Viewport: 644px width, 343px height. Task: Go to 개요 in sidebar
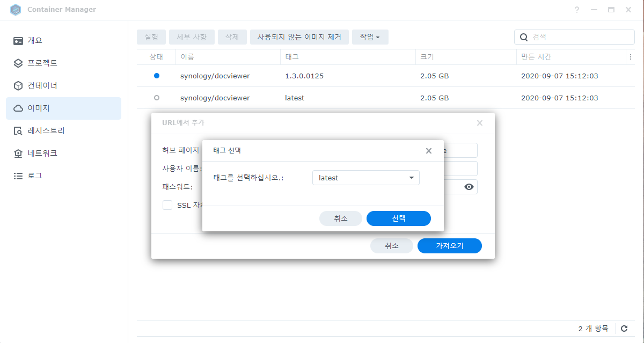[63, 41]
